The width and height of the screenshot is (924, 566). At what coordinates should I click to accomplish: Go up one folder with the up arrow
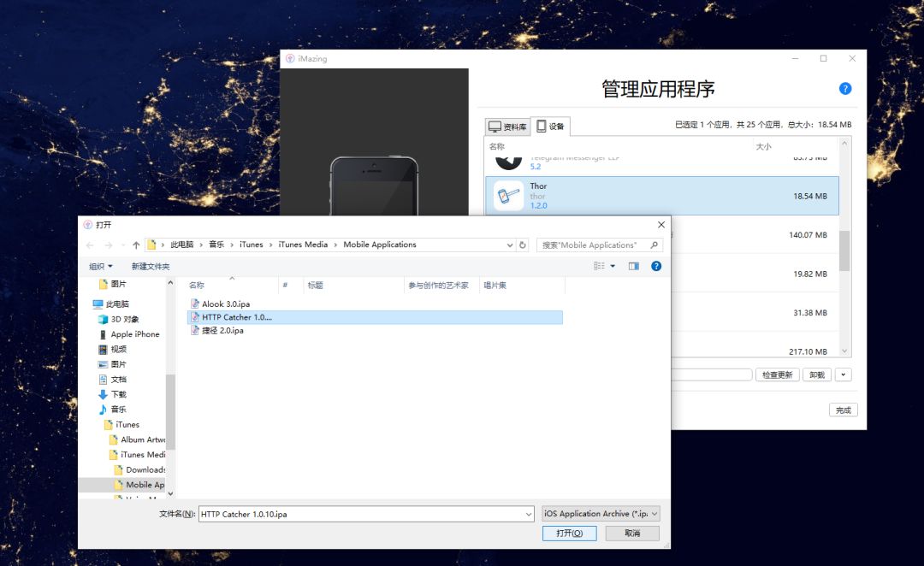(136, 245)
